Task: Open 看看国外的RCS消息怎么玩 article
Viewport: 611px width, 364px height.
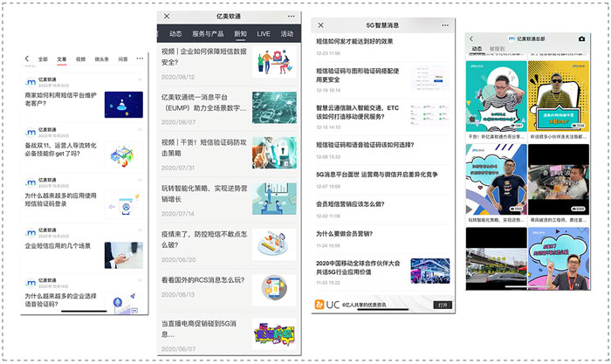Action: [203, 280]
